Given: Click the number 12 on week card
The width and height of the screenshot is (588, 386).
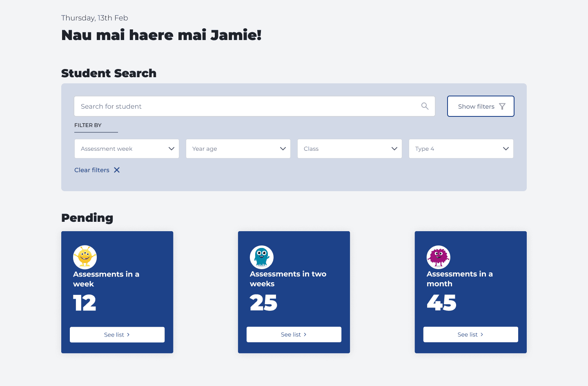Looking at the screenshot, I should (85, 303).
